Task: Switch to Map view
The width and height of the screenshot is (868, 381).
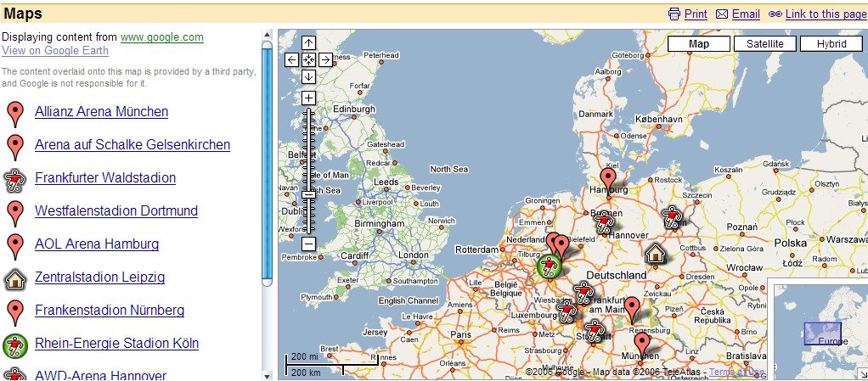Action: click(699, 43)
